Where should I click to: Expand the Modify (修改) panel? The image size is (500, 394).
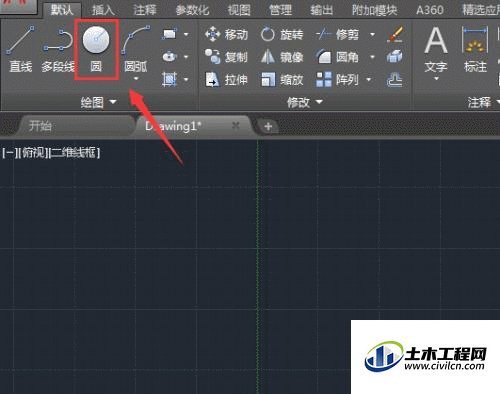click(x=305, y=102)
